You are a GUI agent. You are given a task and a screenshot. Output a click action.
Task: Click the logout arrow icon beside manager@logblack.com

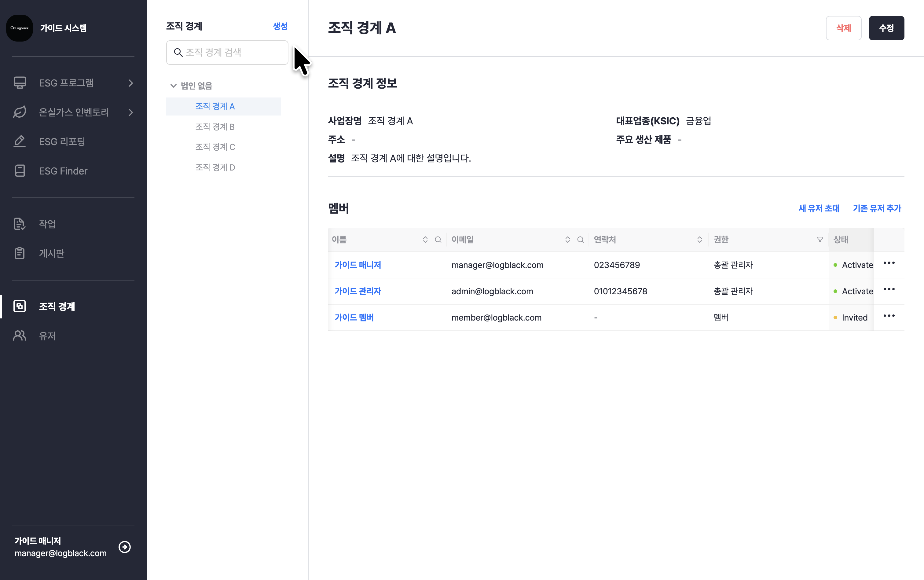tap(125, 547)
